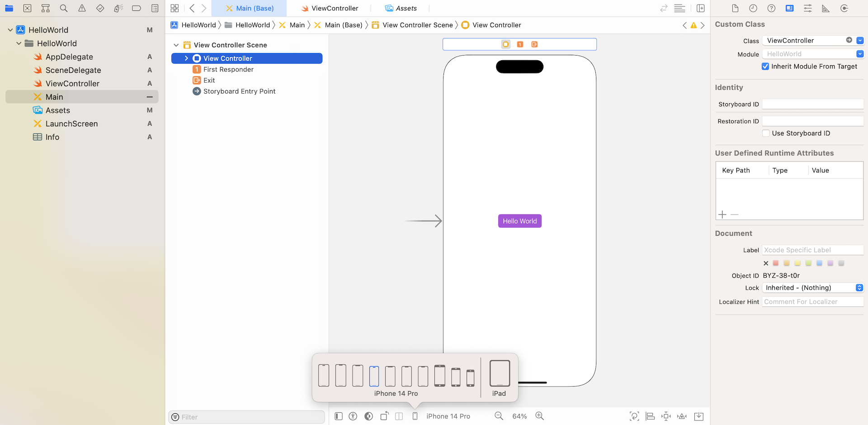
Task: Open the Lock dropdown showing Inherited - (Nothing)
Action: pyautogui.click(x=812, y=287)
